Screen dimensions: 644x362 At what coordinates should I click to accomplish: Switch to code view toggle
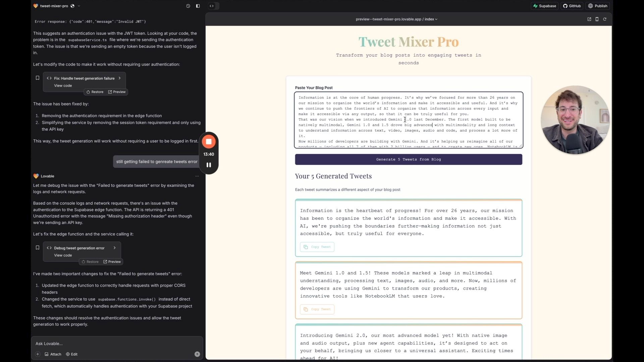pyautogui.click(x=212, y=6)
